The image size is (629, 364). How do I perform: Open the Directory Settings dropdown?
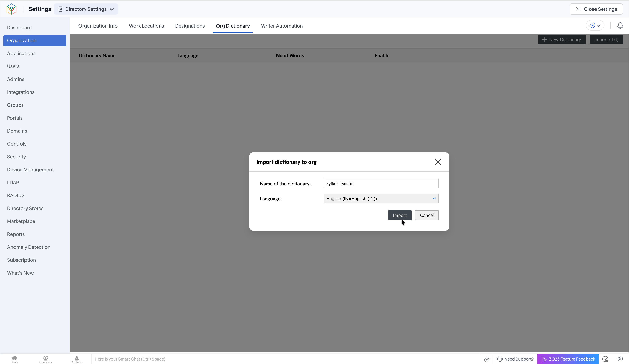(86, 9)
